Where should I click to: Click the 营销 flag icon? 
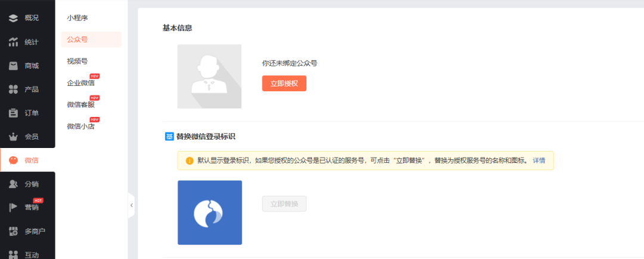click(14, 208)
